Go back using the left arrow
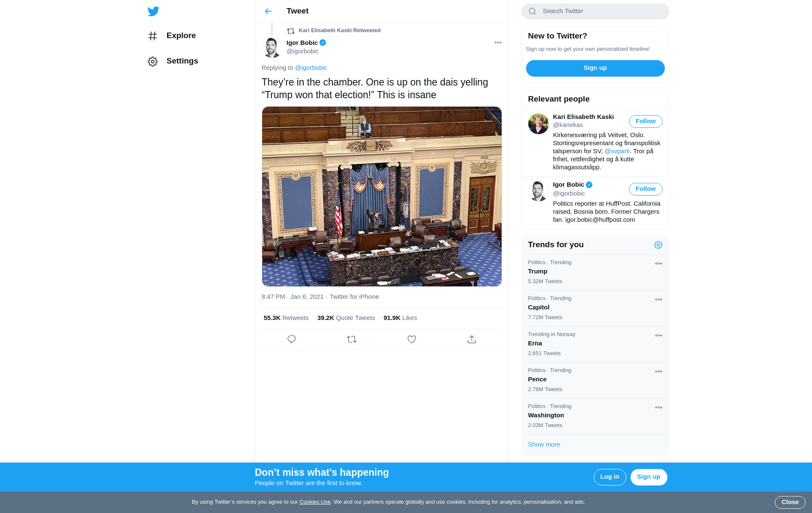The width and height of the screenshot is (812, 513). click(x=268, y=11)
